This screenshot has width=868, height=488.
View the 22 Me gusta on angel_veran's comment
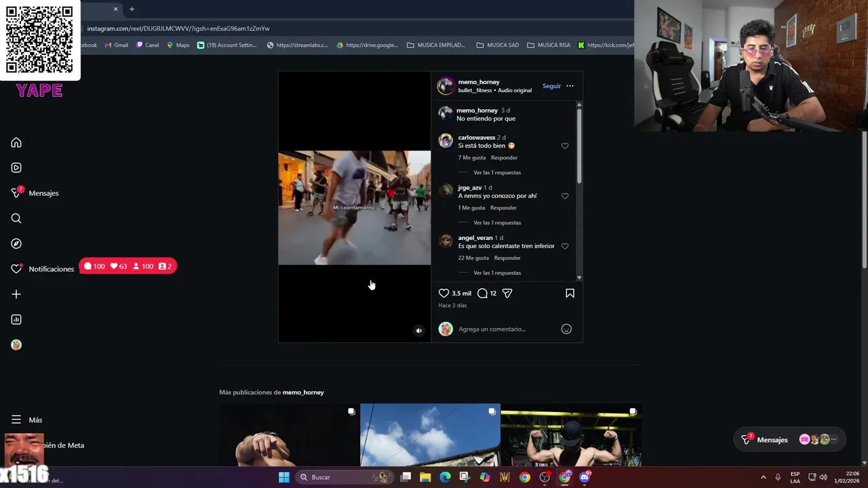pyautogui.click(x=473, y=258)
